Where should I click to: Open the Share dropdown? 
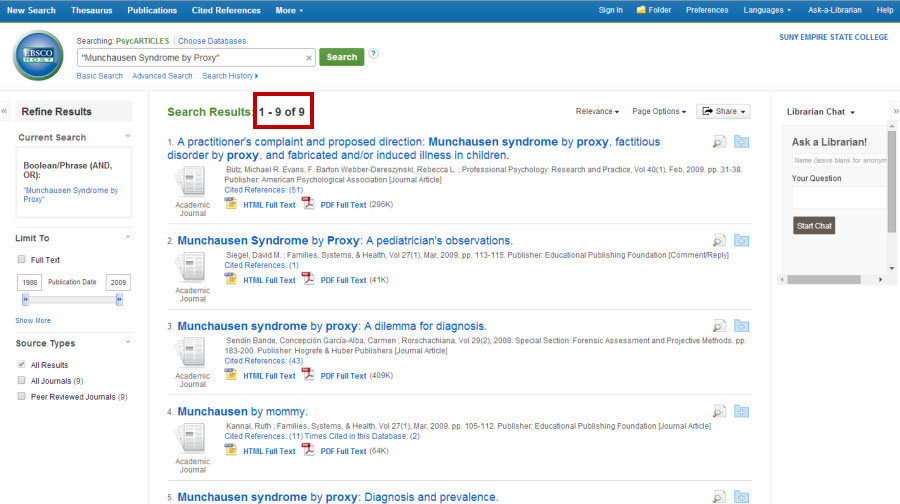coord(723,111)
